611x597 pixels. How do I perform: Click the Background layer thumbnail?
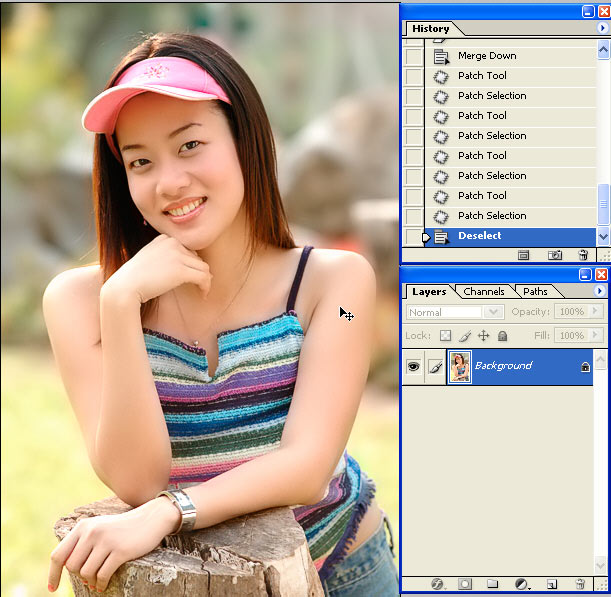click(x=460, y=367)
